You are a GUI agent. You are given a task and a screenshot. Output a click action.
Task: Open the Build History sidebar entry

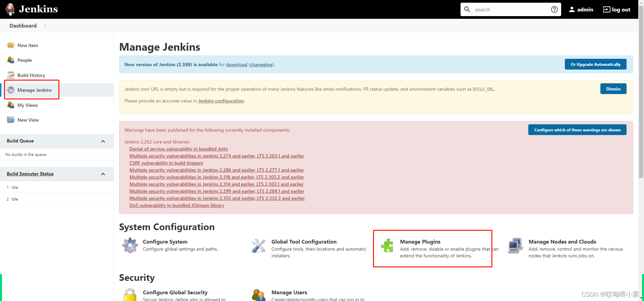pyautogui.click(x=31, y=75)
